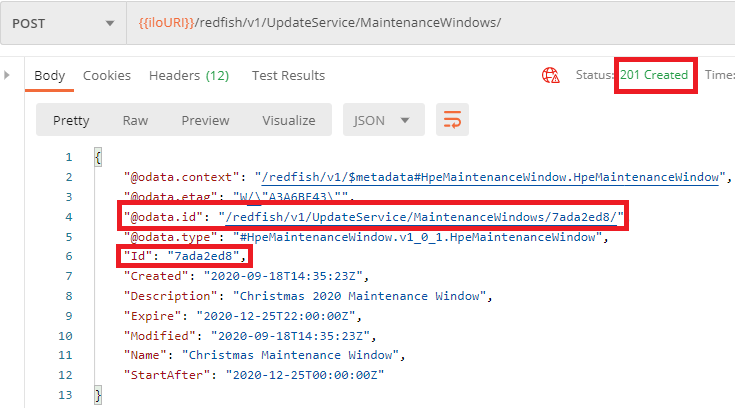Click the Id value 7ada2ed8
The height and width of the screenshot is (408, 735).
206,256
